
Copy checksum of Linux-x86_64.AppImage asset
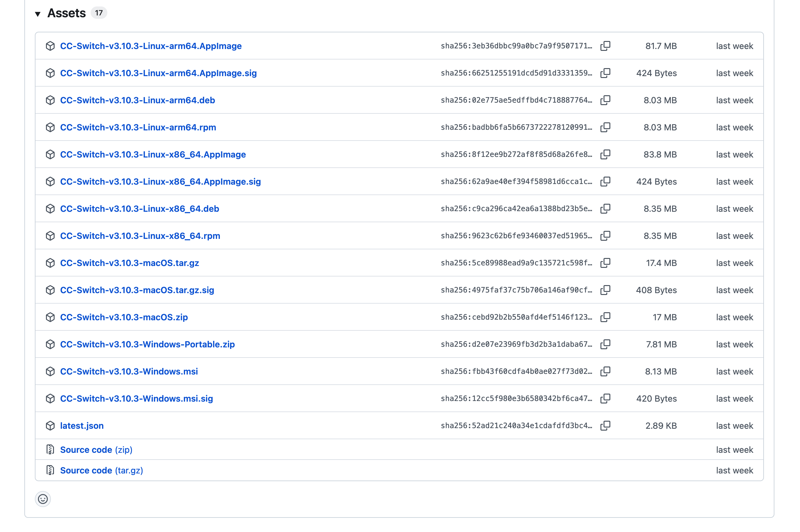coord(605,154)
